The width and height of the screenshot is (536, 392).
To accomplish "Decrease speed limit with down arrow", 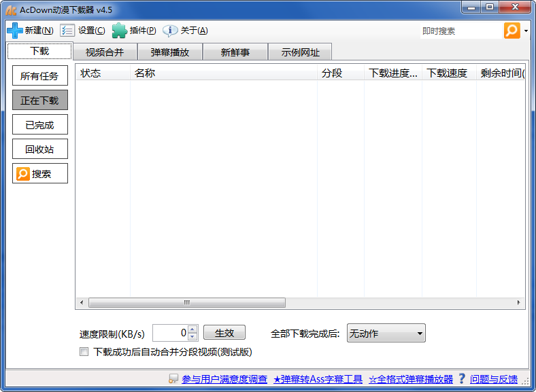I will click(192, 337).
